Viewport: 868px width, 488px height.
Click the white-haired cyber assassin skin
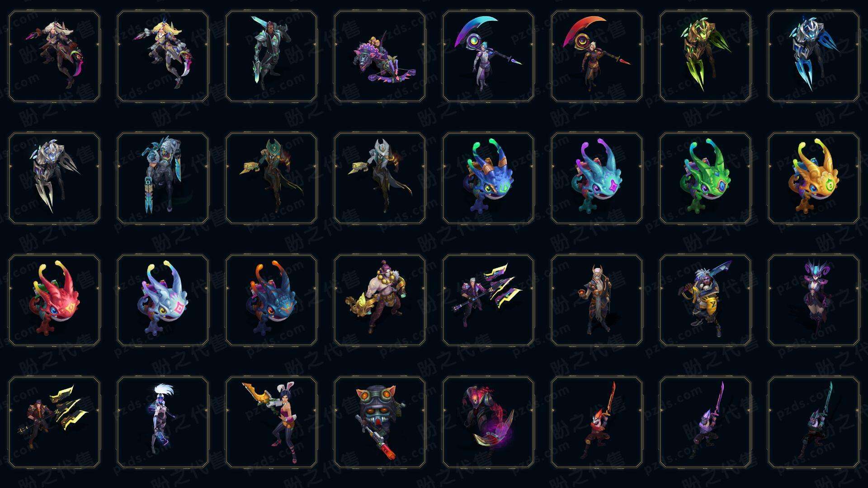[x=163, y=422]
